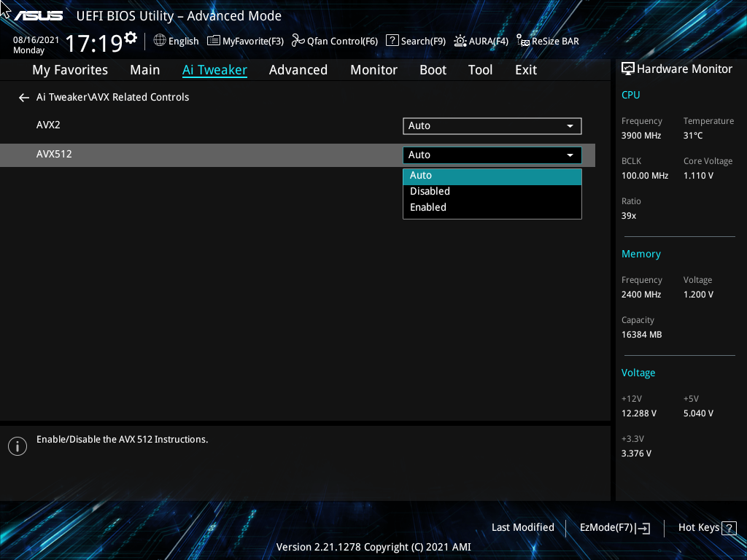Select Enabled in the AVX512 list
747x560 pixels.
point(492,208)
